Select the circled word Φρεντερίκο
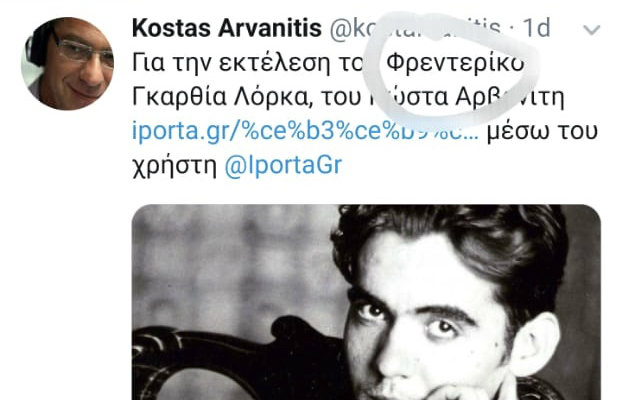Viewport: 621px width, 400px height. point(455,63)
